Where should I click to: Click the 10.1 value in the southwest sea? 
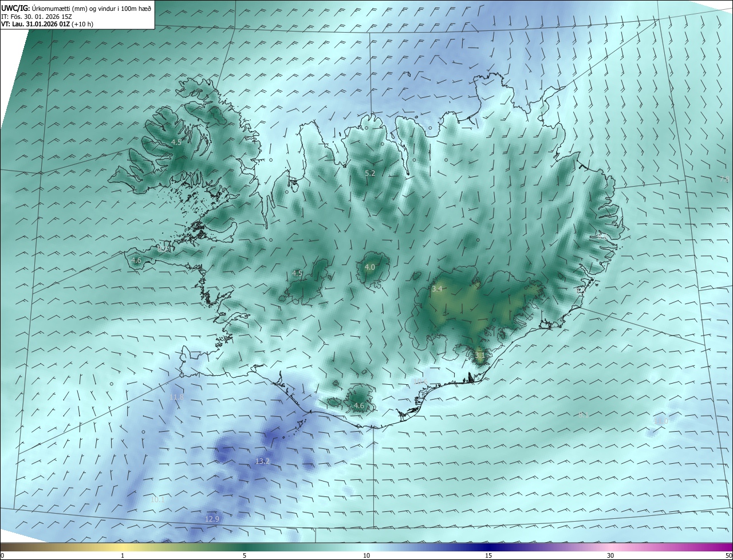click(x=157, y=499)
